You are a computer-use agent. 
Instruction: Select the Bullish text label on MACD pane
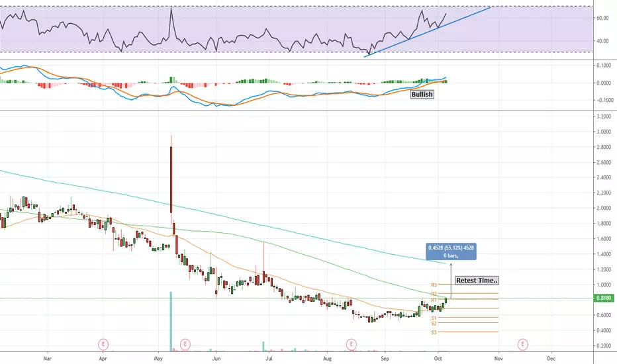coord(422,95)
